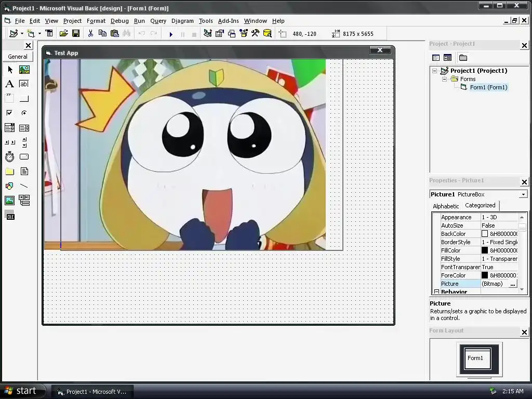532x399 pixels.
Task: Select the Timer control tool
Action: pos(10,157)
